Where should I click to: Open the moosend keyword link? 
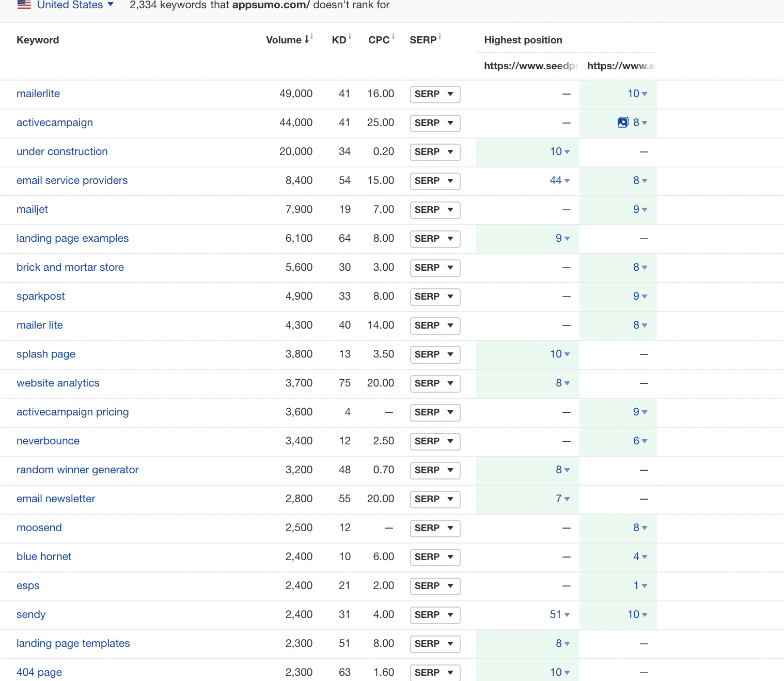[39, 528]
